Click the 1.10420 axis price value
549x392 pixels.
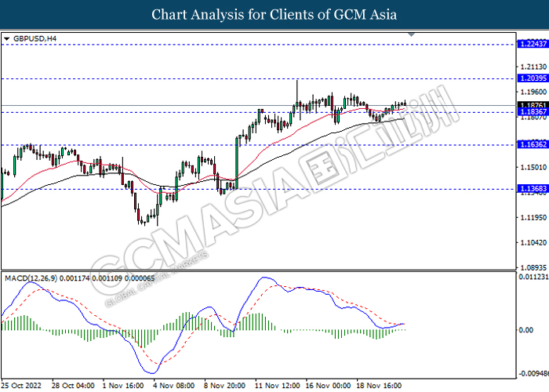point(533,242)
